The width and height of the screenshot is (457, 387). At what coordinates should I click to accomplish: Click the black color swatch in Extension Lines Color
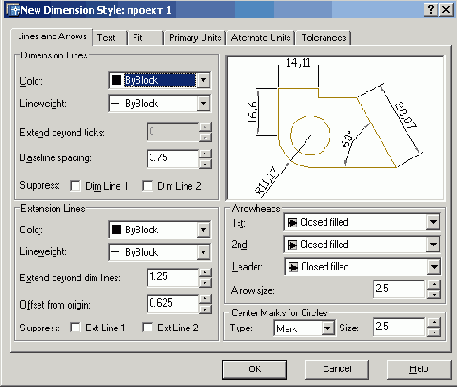tap(116, 230)
